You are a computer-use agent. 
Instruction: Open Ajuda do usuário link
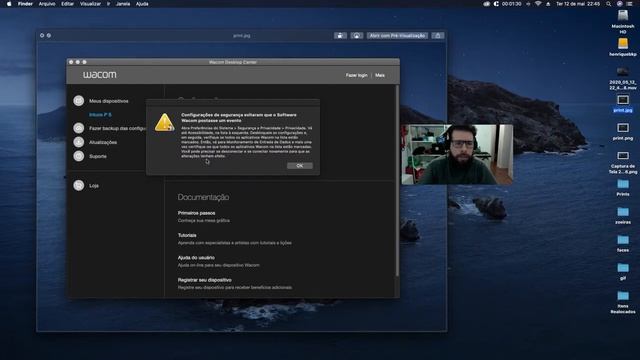point(196,258)
